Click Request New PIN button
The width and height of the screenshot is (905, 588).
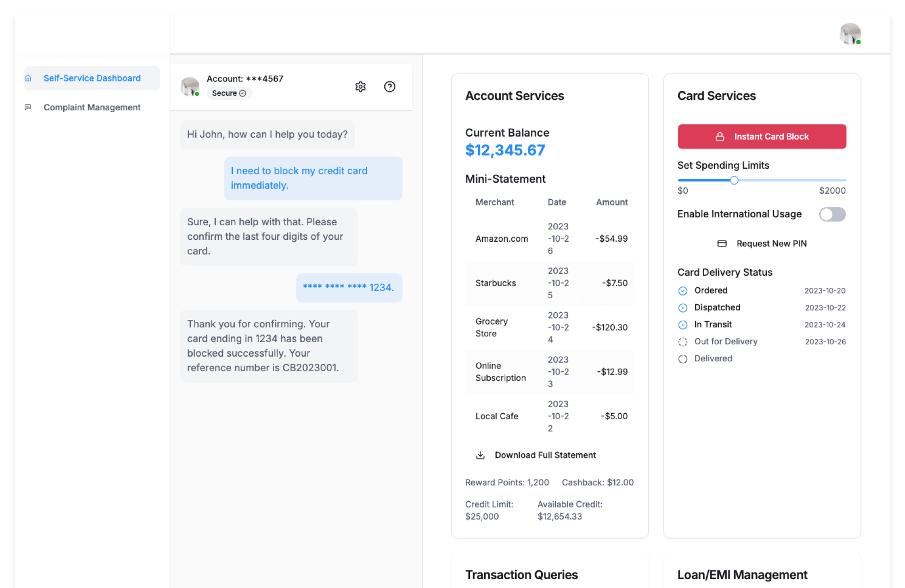coord(771,244)
